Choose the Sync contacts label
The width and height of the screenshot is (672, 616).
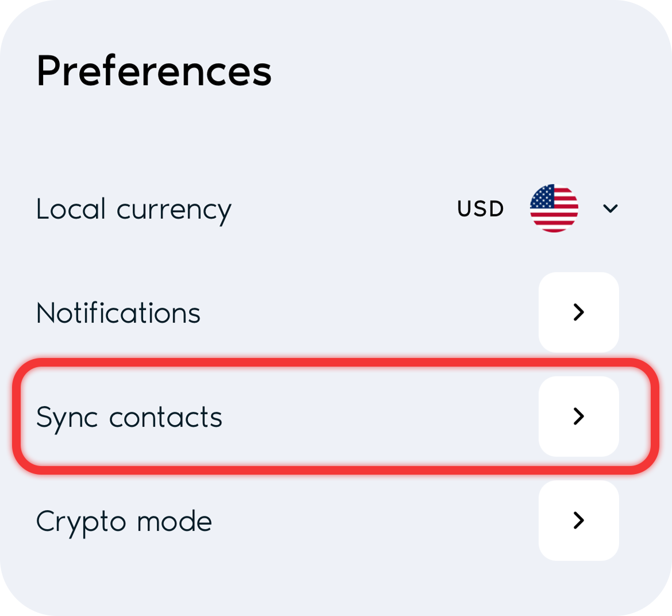(x=129, y=418)
